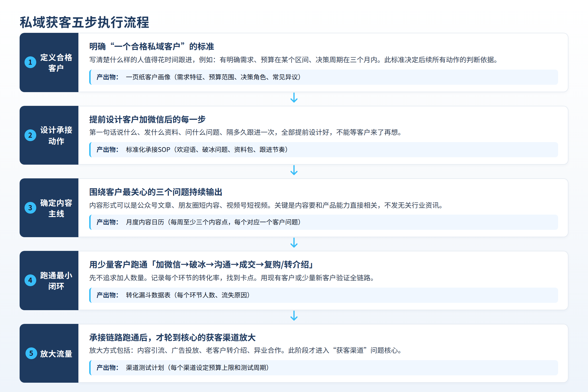Select the title 私域获客五步执行流程
This screenshot has width=588, height=392.
click(x=85, y=23)
